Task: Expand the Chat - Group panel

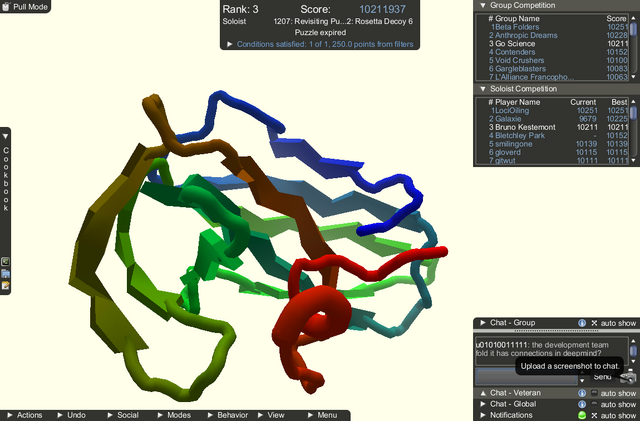Action: (483, 323)
